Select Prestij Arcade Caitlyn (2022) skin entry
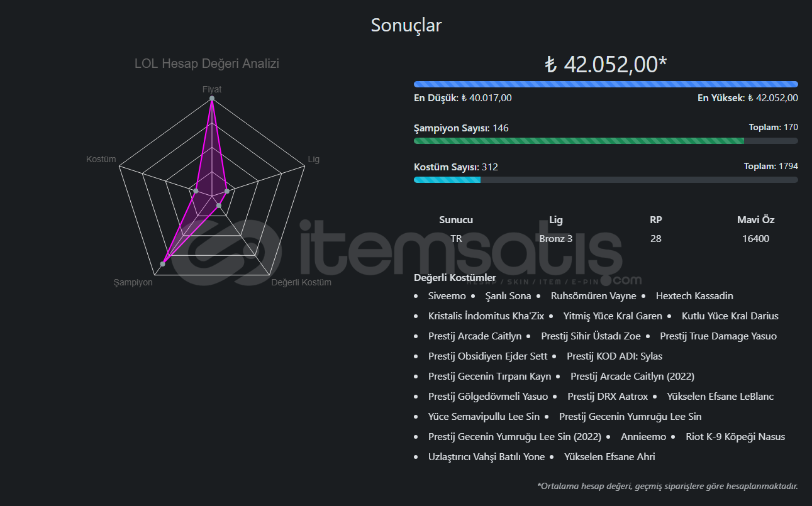 (632, 377)
